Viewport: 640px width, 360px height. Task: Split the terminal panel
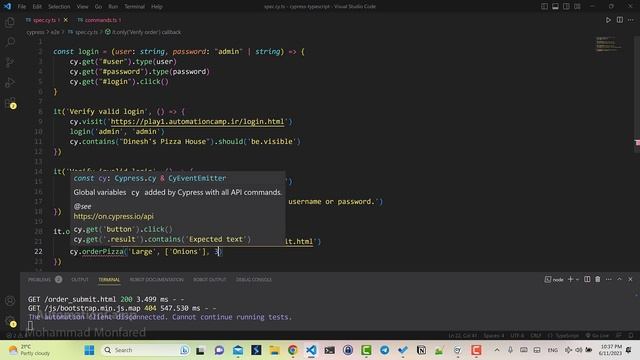pos(587,279)
